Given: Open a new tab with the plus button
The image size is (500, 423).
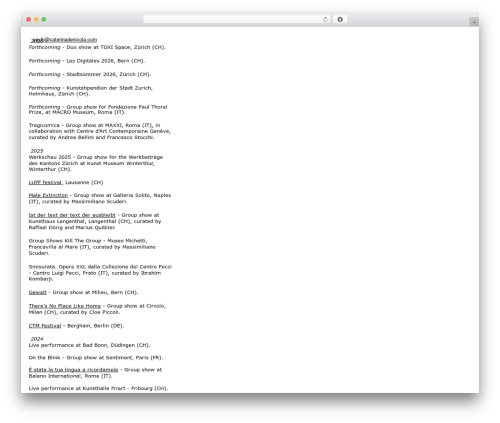Looking at the screenshot, I should 474,22.
